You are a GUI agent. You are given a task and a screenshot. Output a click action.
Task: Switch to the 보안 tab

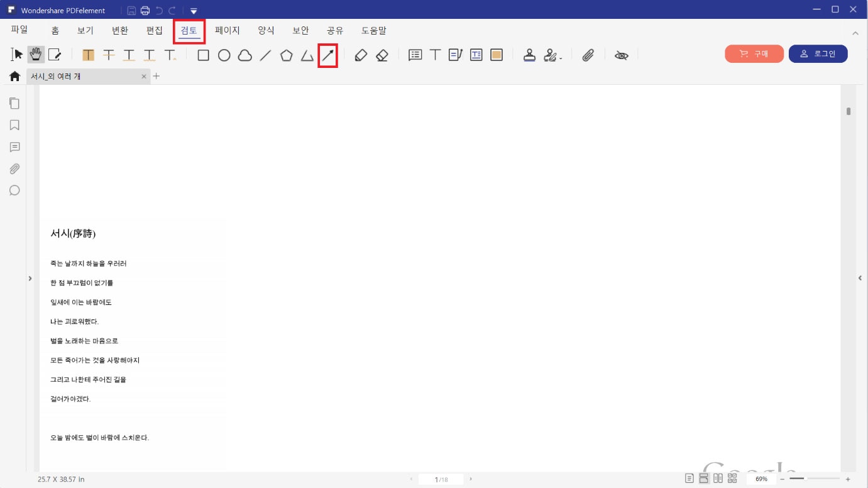[x=301, y=30]
